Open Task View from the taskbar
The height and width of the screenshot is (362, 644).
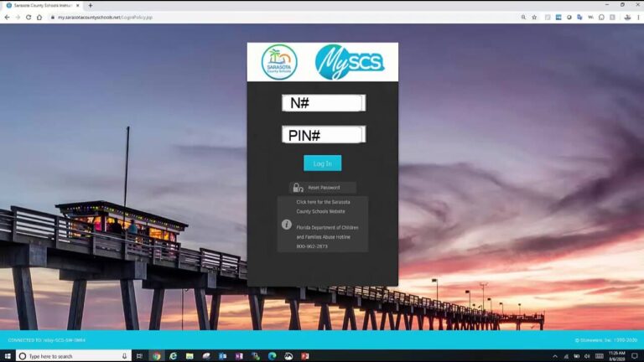(139, 356)
